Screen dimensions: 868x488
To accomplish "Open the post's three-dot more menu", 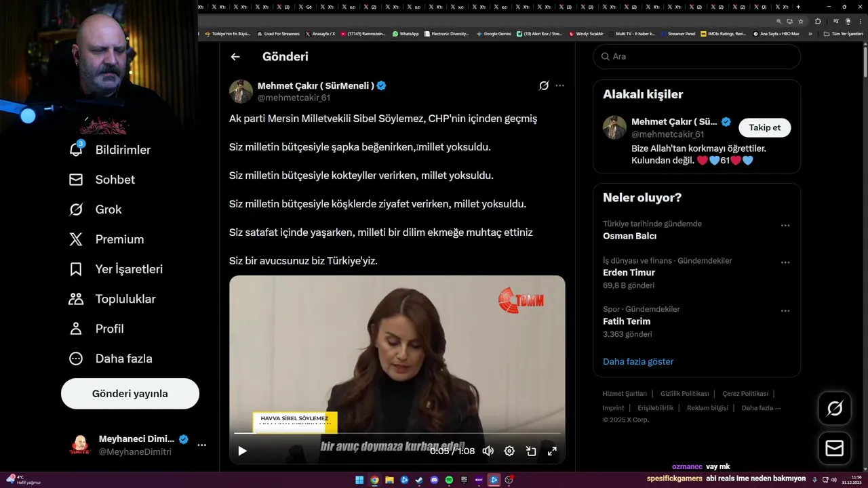I will (x=559, y=85).
